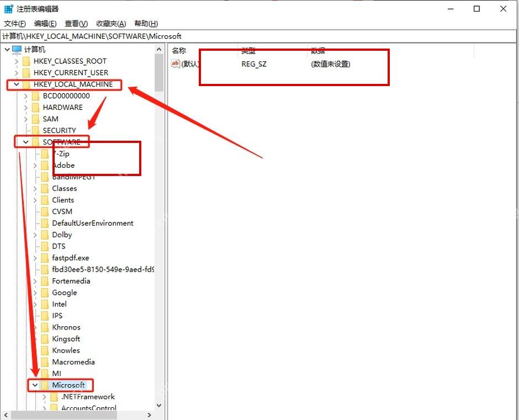Click the SAM folder icon
Image resolution: width=519 pixels, height=420 pixels.
pos(35,119)
